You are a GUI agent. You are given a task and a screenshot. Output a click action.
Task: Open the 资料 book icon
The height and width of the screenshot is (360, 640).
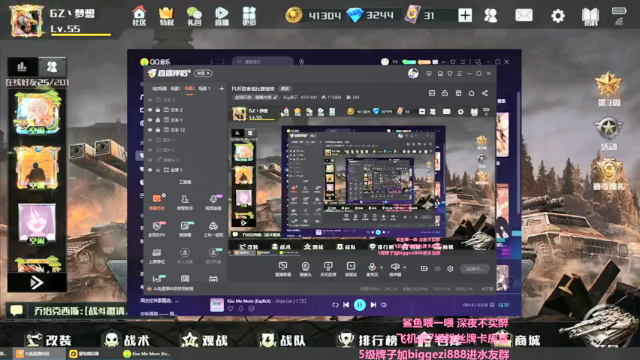[x=590, y=16]
